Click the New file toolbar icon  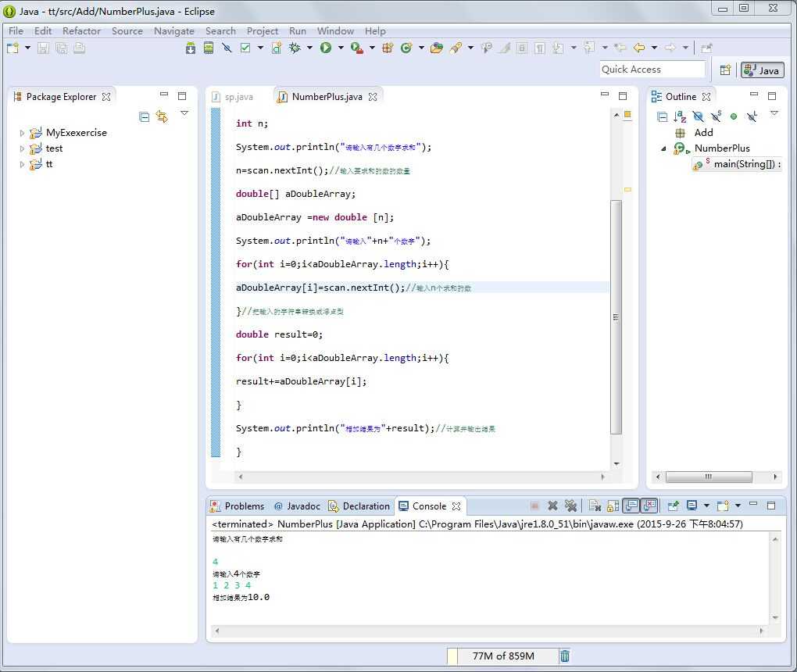coord(13,48)
